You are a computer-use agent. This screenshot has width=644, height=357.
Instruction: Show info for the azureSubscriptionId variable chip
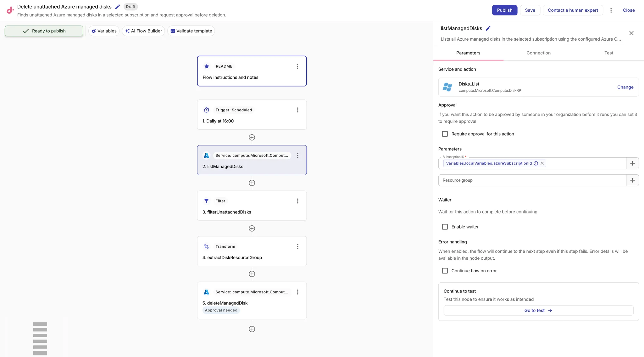pos(536,163)
